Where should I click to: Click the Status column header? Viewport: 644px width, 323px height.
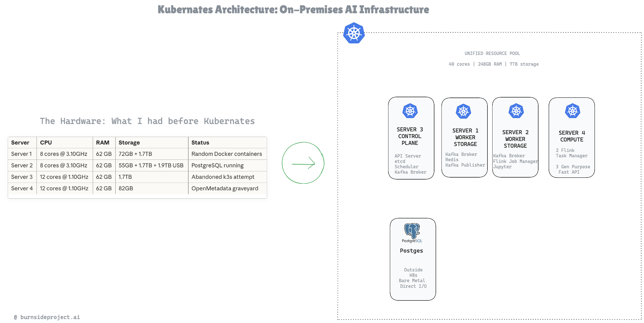200,143
